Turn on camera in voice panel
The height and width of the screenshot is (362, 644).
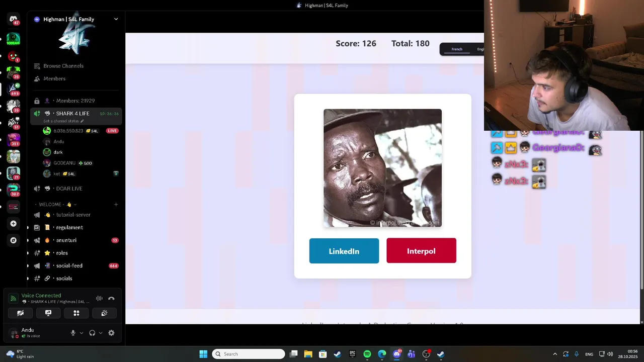coord(20,313)
